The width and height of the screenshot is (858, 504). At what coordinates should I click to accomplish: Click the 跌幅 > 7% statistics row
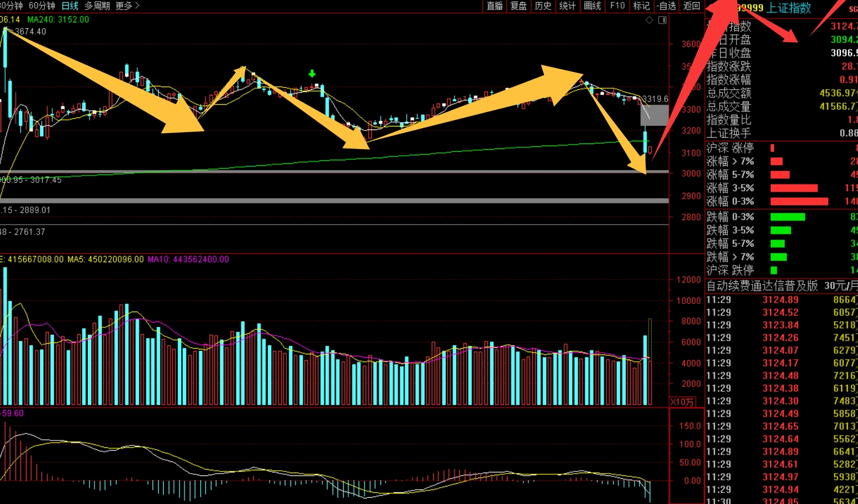[782, 257]
